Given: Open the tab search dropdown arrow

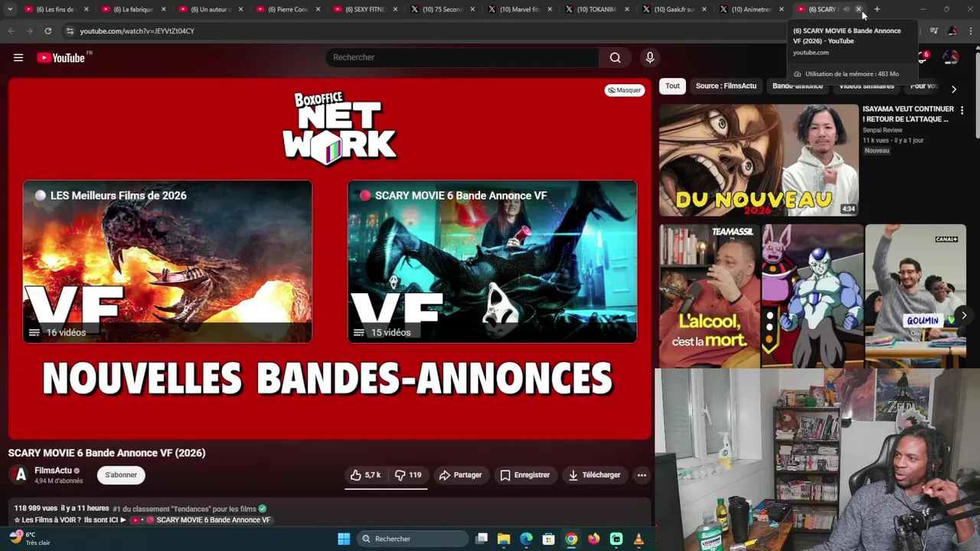Looking at the screenshot, I should pos(10,9).
